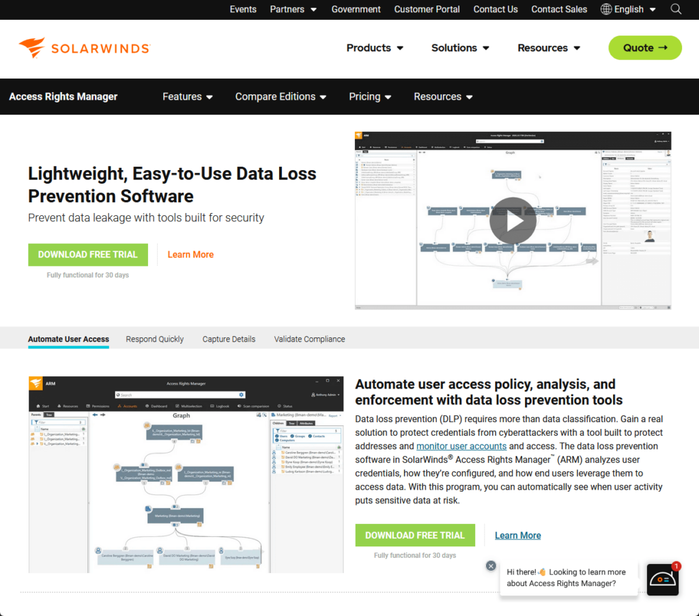Click the SolarWinds logo
The width and height of the screenshot is (699, 616).
pos(84,48)
